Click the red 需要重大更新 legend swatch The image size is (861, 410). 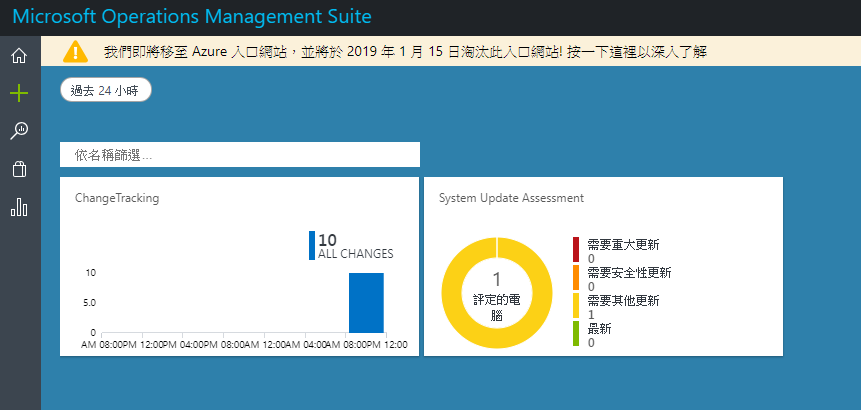[576, 250]
